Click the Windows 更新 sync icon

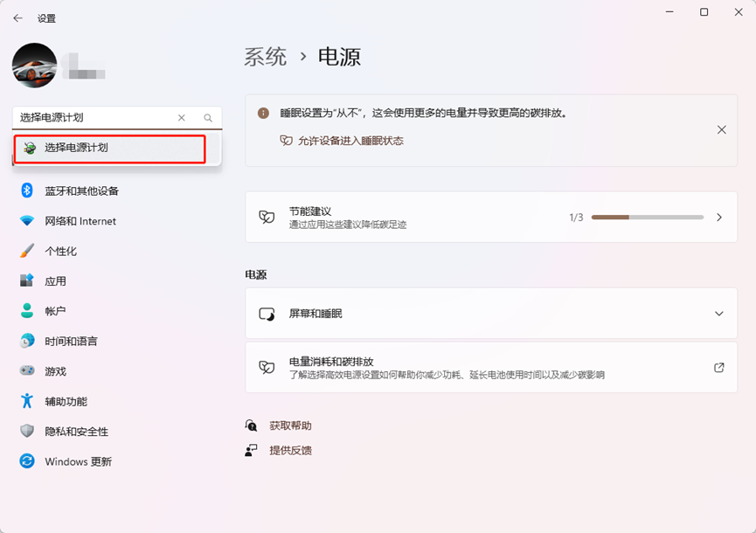coord(27,461)
